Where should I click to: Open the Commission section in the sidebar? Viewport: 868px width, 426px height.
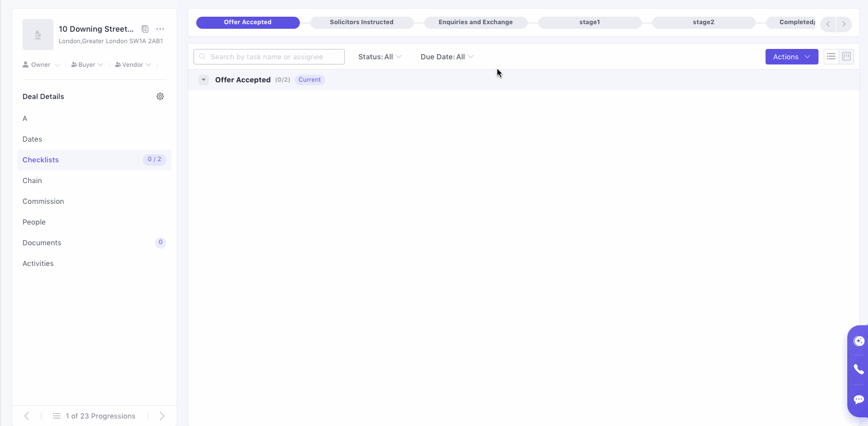pyautogui.click(x=43, y=201)
